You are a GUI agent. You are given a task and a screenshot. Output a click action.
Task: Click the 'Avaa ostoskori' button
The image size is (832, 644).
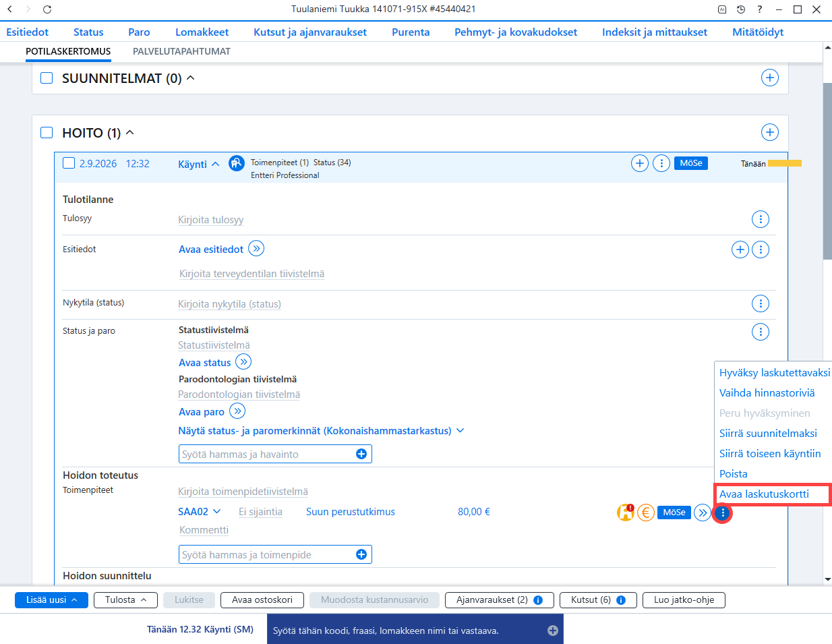coord(262,600)
